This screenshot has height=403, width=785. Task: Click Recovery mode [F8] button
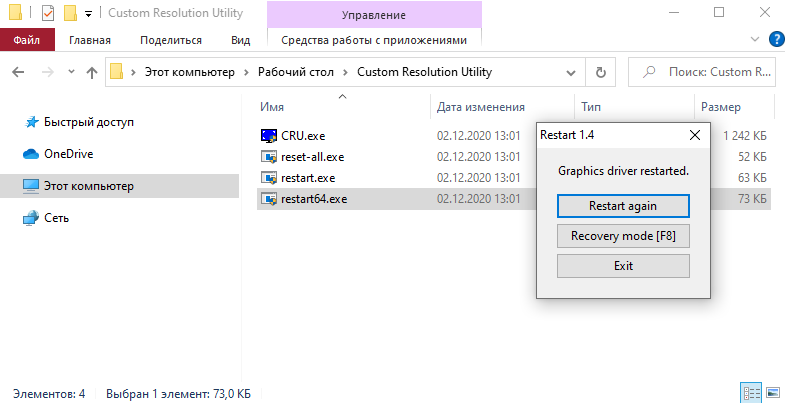(x=623, y=236)
